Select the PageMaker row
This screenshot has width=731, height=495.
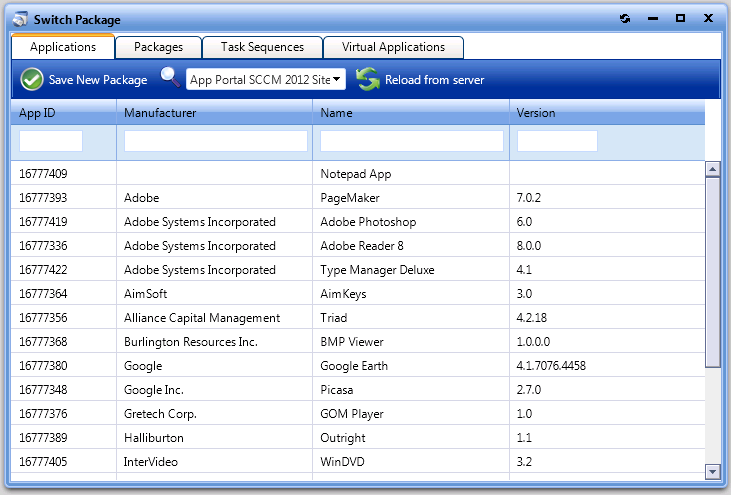pyautogui.click(x=358, y=198)
